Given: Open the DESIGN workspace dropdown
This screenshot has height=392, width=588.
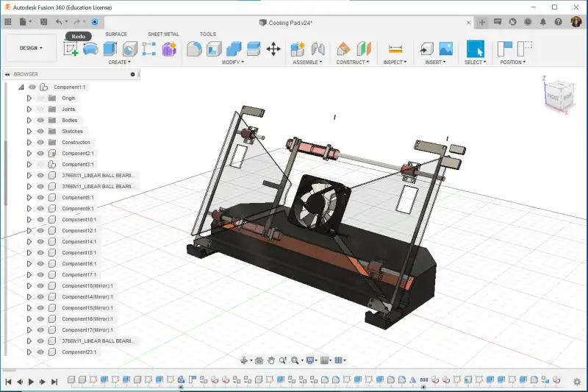Looking at the screenshot, I should click(31, 48).
